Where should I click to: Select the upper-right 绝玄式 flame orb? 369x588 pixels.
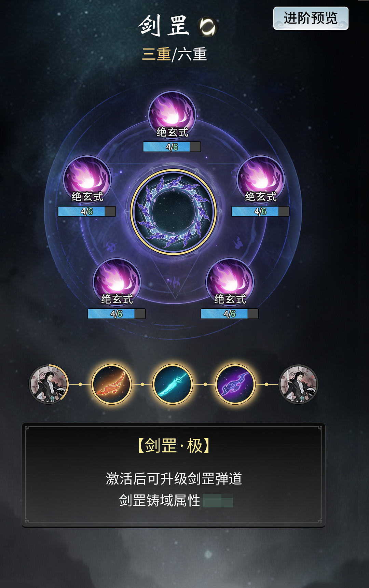pos(261,179)
